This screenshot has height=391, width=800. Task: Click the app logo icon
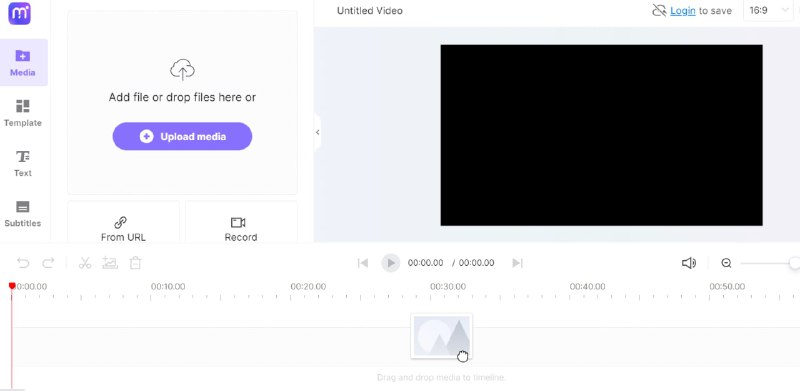click(x=19, y=13)
